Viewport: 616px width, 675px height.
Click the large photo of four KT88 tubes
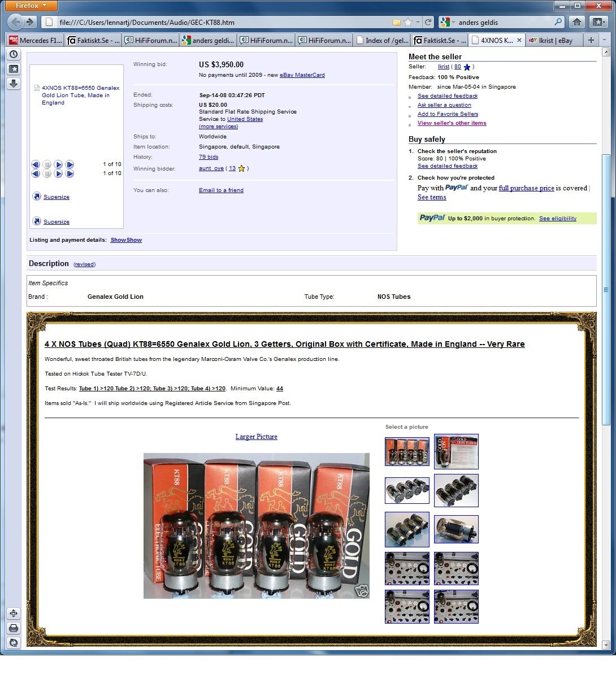click(x=257, y=526)
